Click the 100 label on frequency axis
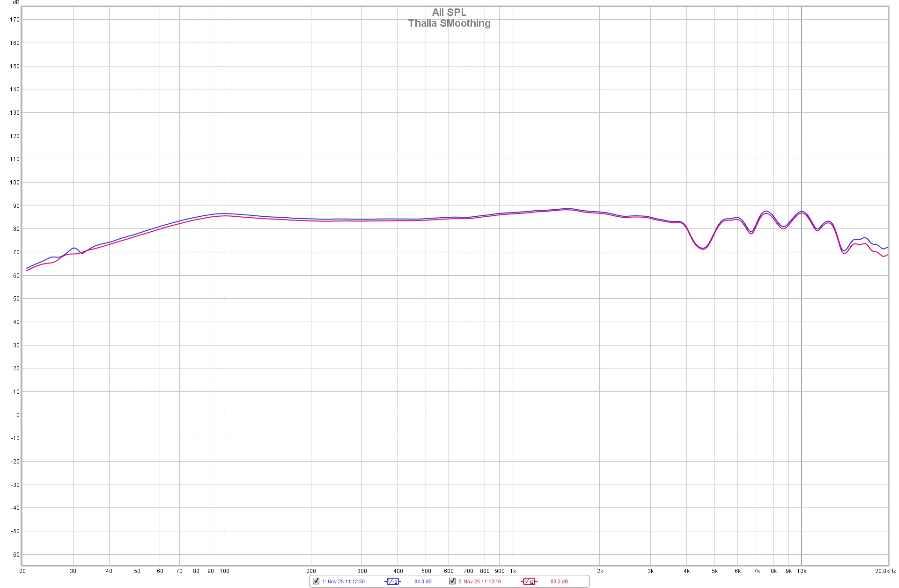Screen dimensions: 899x588 [224, 571]
